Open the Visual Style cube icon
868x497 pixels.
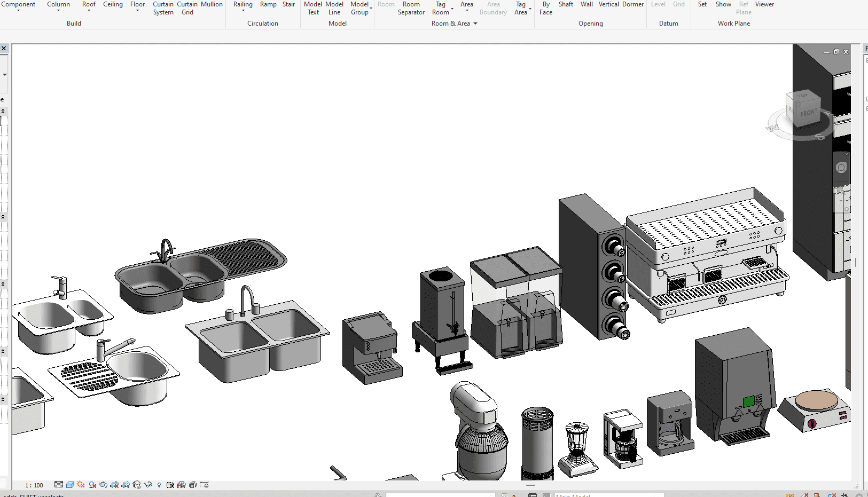tap(70, 485)
